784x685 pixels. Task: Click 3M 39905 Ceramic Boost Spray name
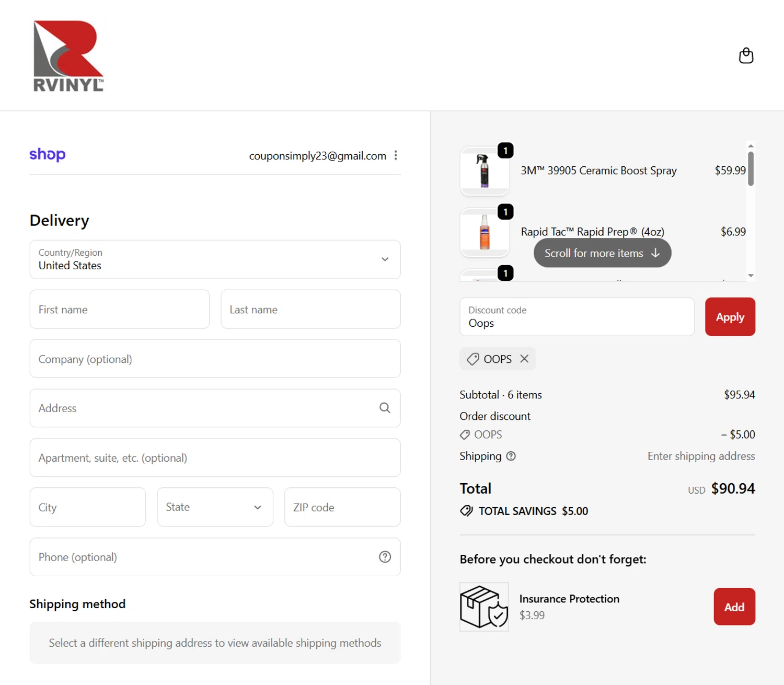pyautogui.click(x=598, y=170)
